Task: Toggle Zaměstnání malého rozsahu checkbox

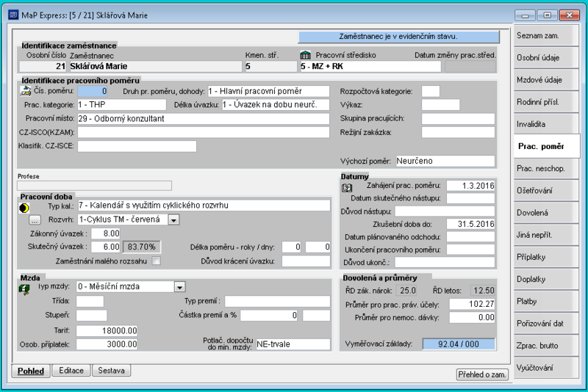Action: click(157, 261)
